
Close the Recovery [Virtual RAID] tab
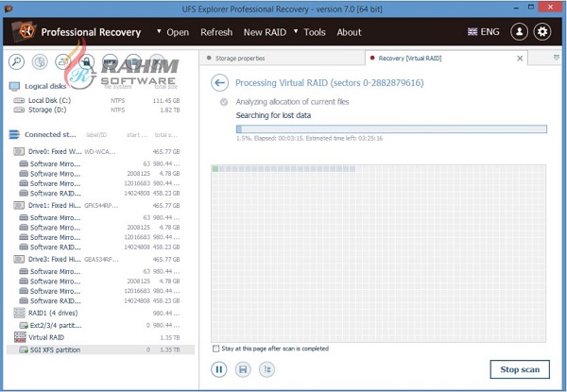click(520, 59)
